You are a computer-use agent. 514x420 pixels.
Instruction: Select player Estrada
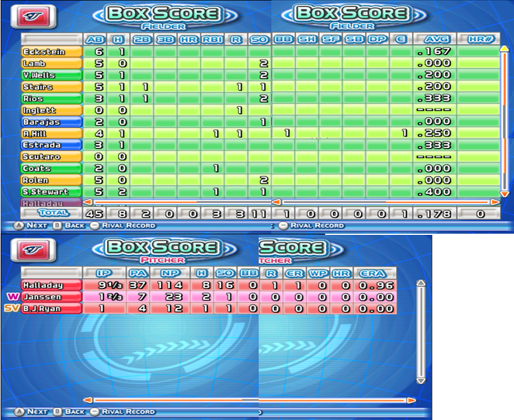click(51, 145)
